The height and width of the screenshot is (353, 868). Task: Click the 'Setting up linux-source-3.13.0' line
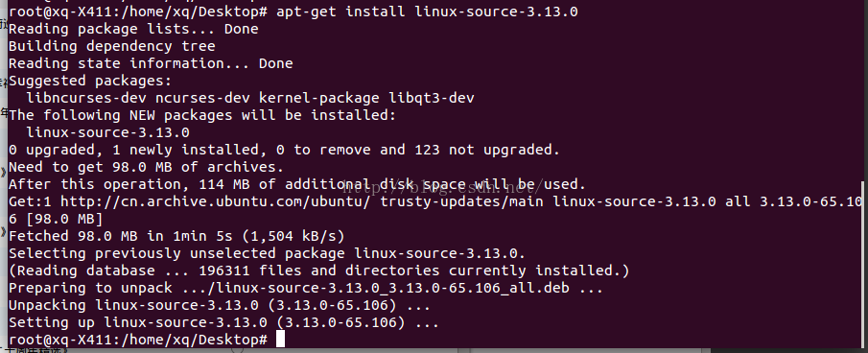point(223,322)
